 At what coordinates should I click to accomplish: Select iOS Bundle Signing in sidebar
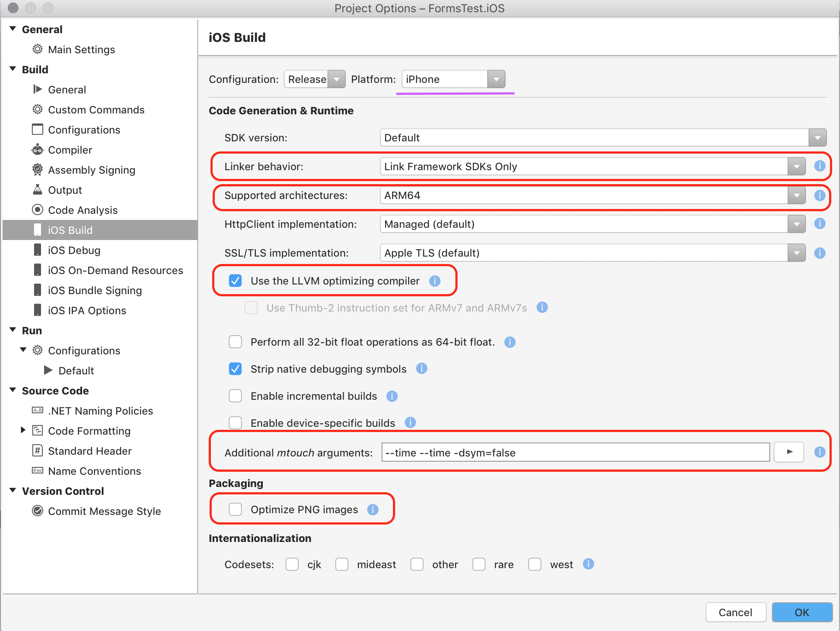coord(95,290)
